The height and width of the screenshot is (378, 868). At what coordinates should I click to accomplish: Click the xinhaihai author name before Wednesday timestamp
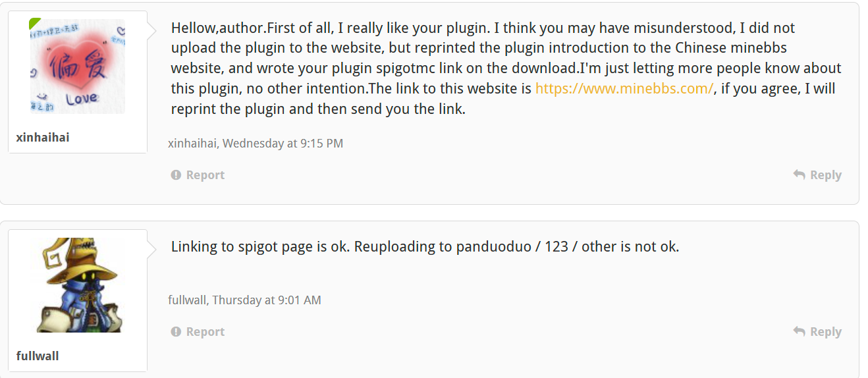(x=193, y=144)
